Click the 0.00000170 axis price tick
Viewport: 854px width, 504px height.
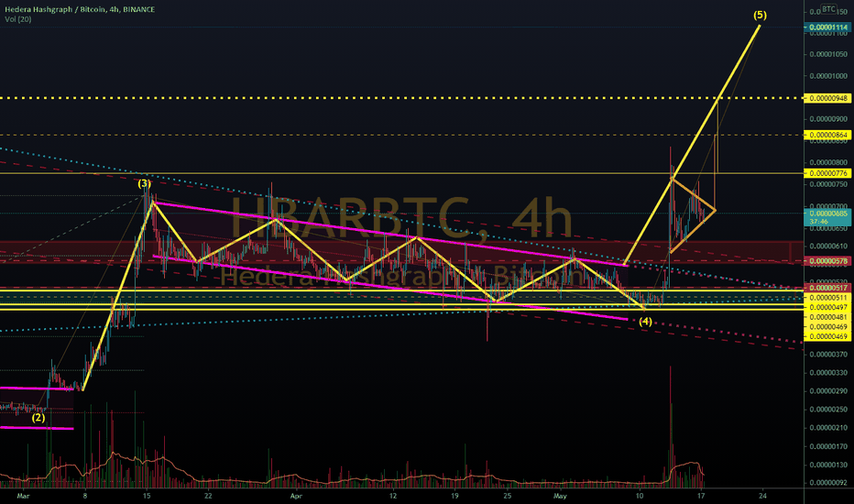coord(827,446)
